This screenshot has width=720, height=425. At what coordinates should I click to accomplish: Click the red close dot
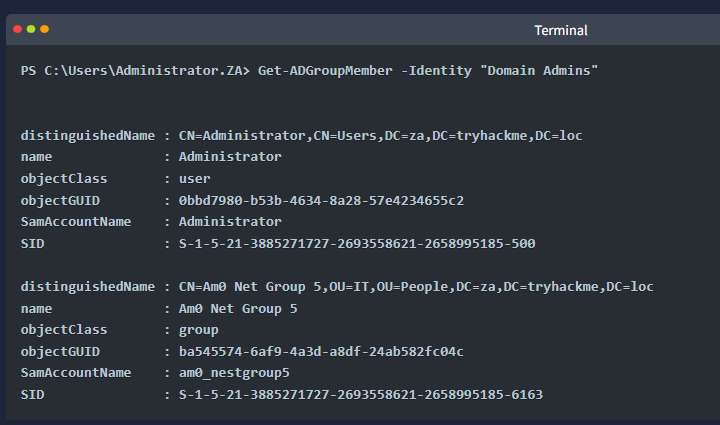point(17,29)
